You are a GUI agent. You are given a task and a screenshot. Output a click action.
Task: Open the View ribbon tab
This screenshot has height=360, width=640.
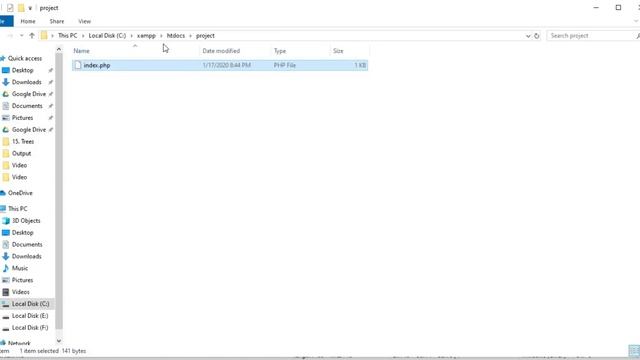(x=84, y=21)
